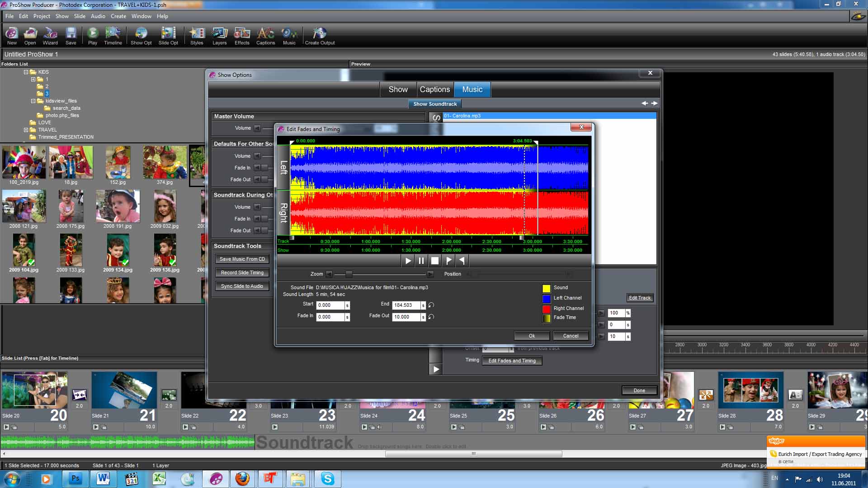Click the Fade Out time input field
The image size is (868, 488).
point(406,317)
